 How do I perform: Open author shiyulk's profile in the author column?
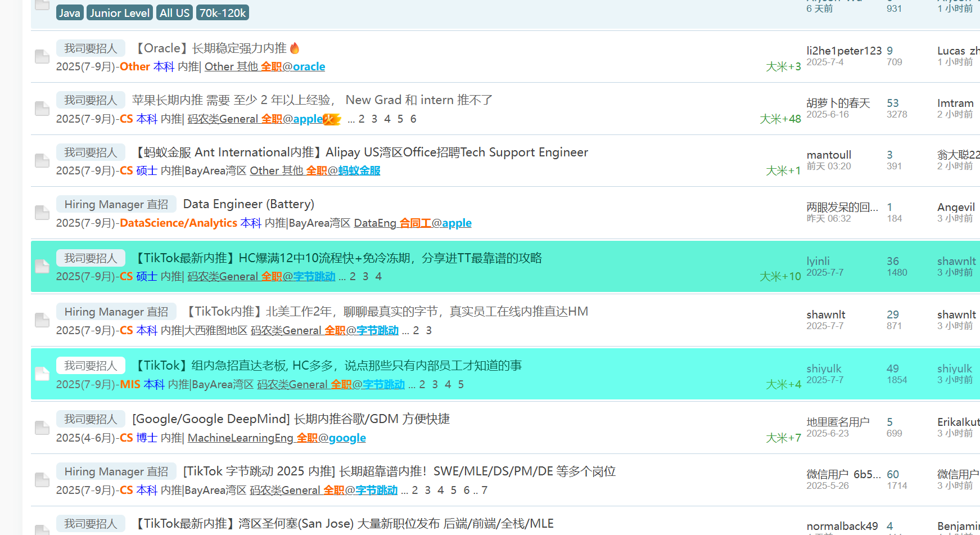click(x=824, y=368)
